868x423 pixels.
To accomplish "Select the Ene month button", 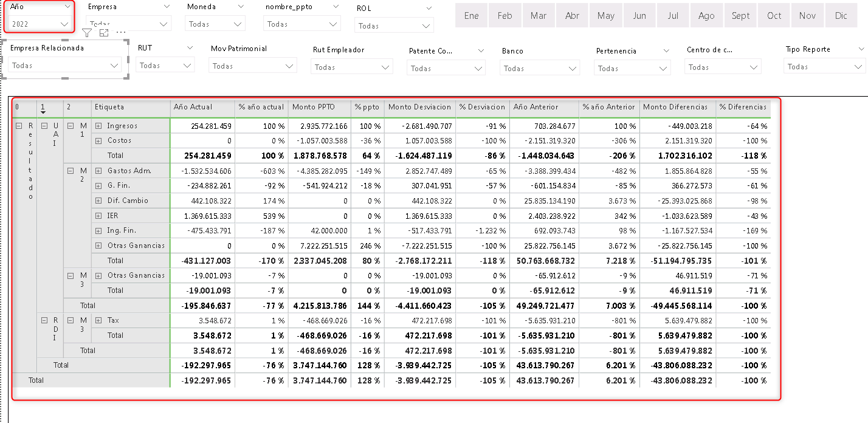I will tap(471, 16).
